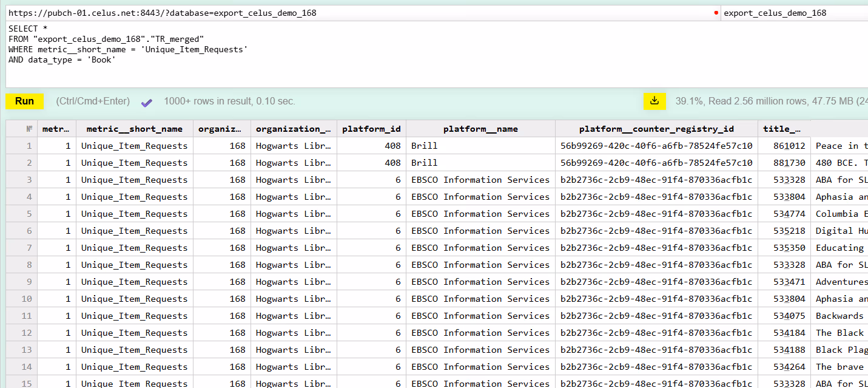Click title id 535218 in row 6

tap(784, 231)
